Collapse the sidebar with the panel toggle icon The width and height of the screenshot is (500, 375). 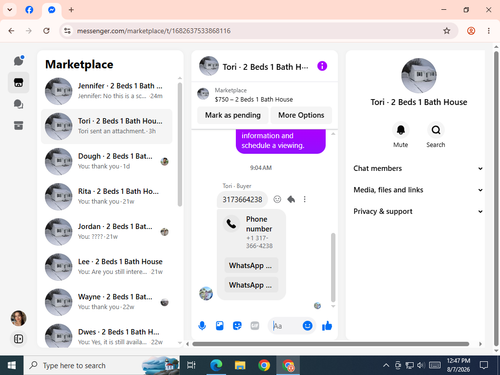pyautogui.click(x=19, y=339)
